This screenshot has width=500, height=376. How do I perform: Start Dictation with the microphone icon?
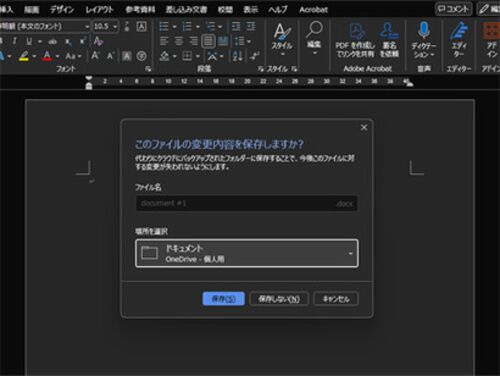pos(423,30)
